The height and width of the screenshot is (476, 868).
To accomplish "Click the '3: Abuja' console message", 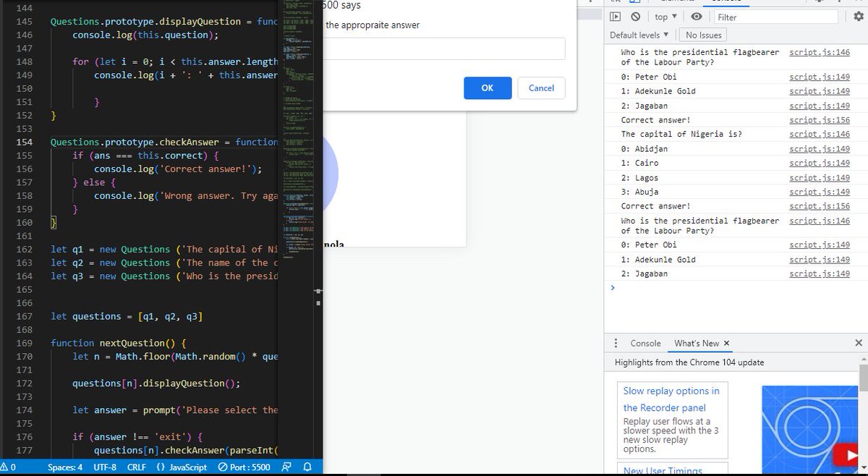I will pos(639,192).
